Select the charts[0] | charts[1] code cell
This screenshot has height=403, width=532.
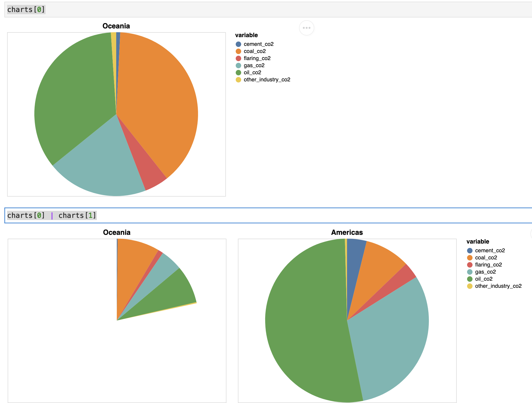[x=52, y=215]
